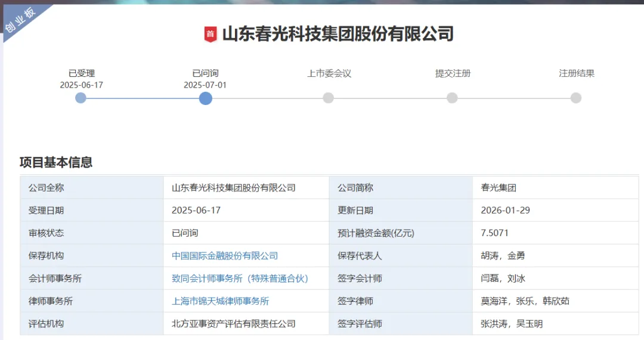
Task: Click the cell 北方亚事资产评估有限责任公司
Action: (233, 323)
